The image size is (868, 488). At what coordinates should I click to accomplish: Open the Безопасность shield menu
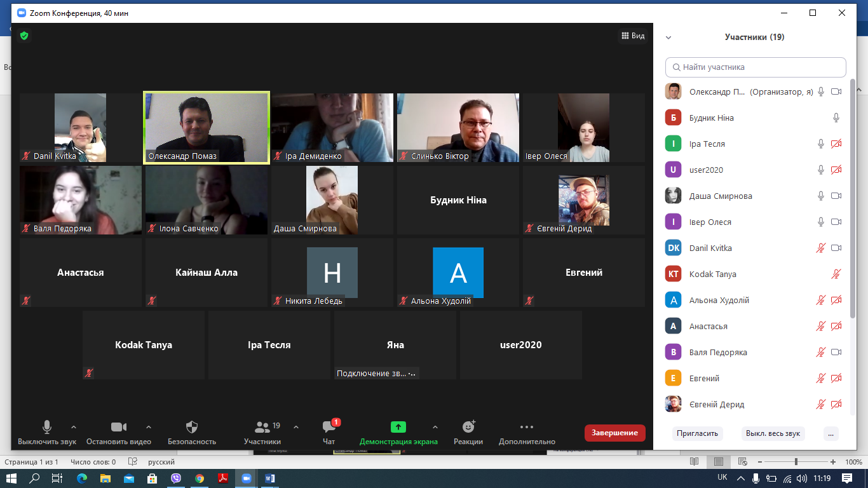192,433
